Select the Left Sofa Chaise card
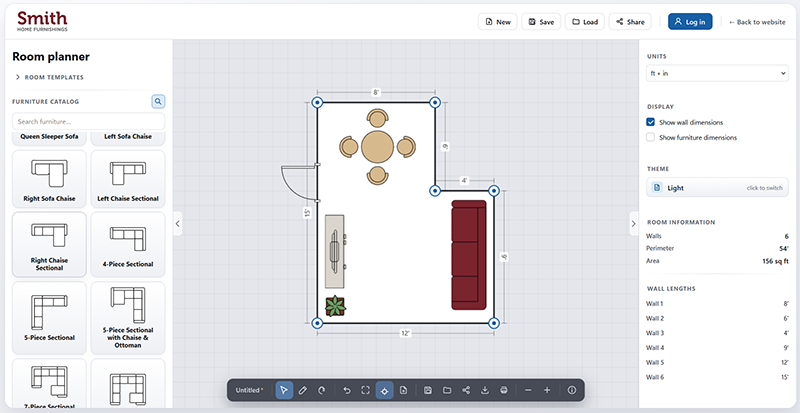800x413 pixels. tap(128, 138)
